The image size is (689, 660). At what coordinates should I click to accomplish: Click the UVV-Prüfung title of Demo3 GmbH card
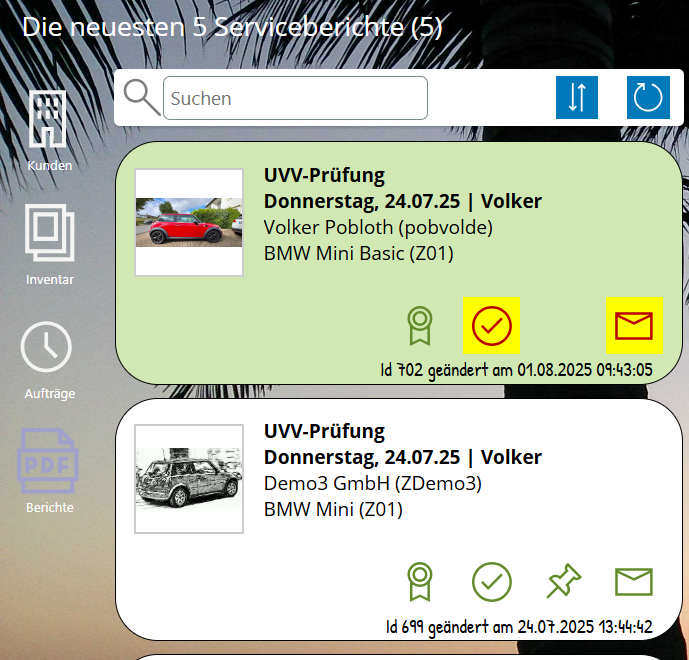[x=324, y=432]
